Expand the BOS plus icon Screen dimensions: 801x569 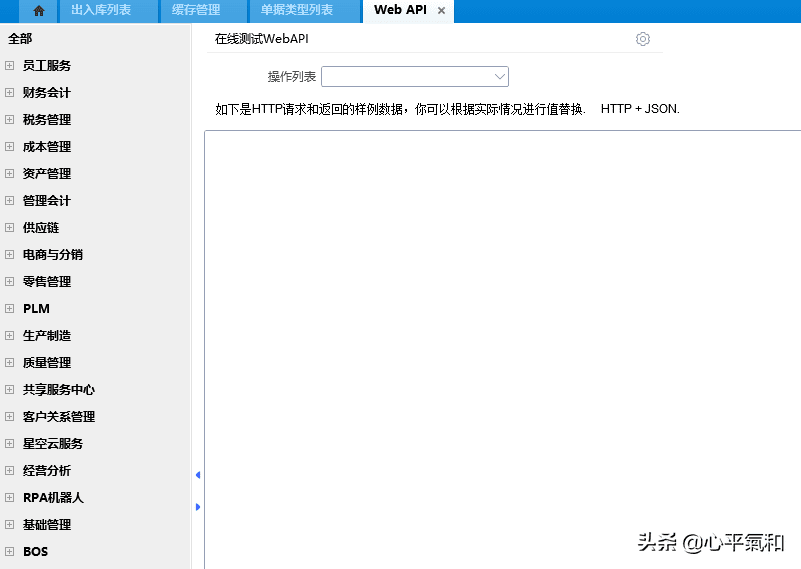coord(10,552)
